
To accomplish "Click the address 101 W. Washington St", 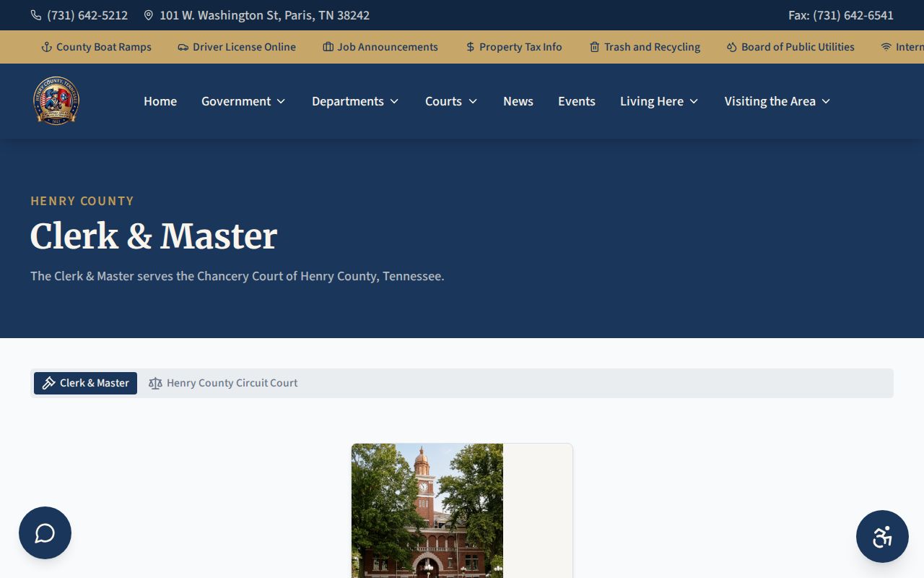I will pos(265,15).
